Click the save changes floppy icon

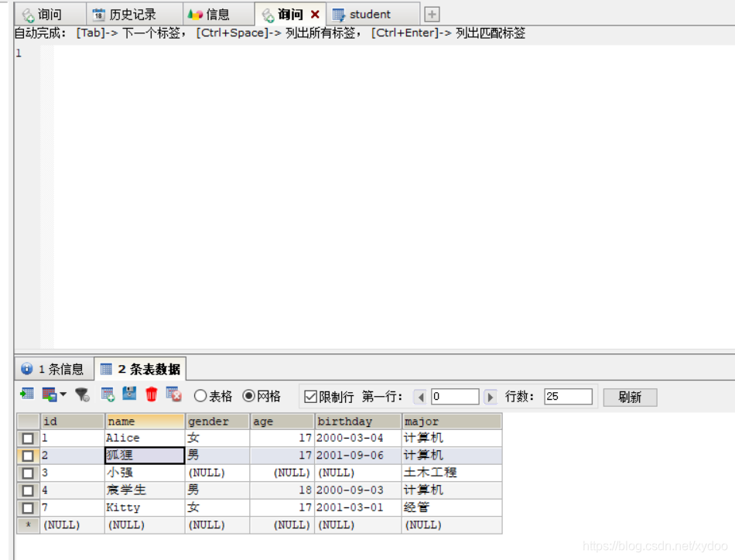tap(129, 394)
